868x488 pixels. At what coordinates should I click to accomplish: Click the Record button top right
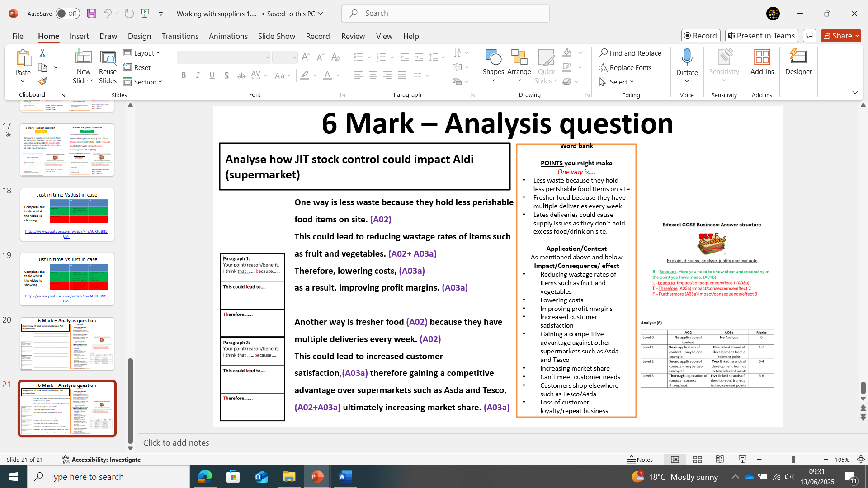701,36
